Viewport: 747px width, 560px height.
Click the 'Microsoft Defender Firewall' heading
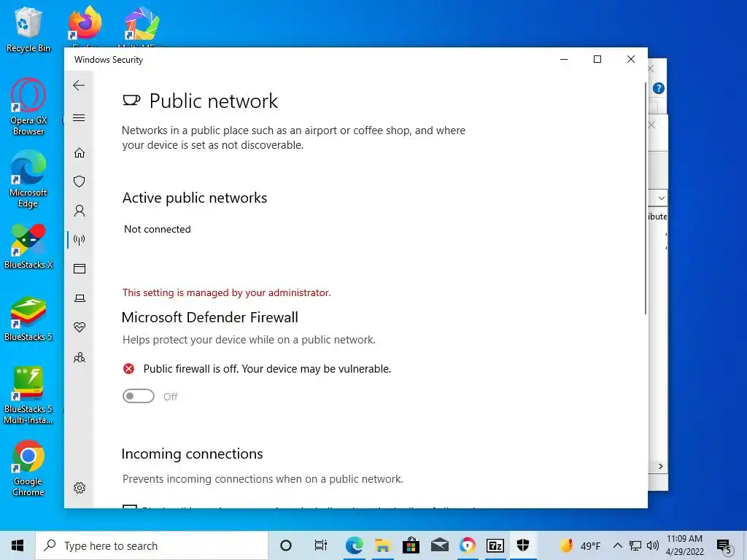(209, 317)
